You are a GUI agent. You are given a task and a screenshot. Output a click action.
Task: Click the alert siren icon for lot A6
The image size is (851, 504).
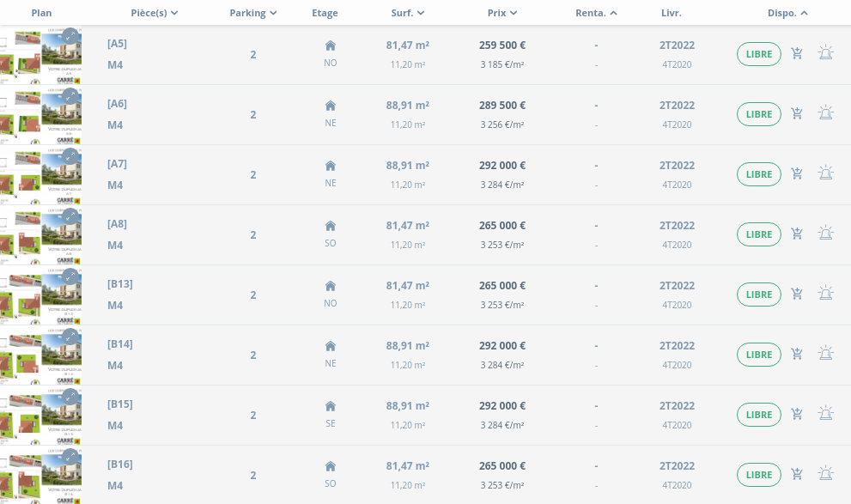pyautogui.click(x=825, y=113)
